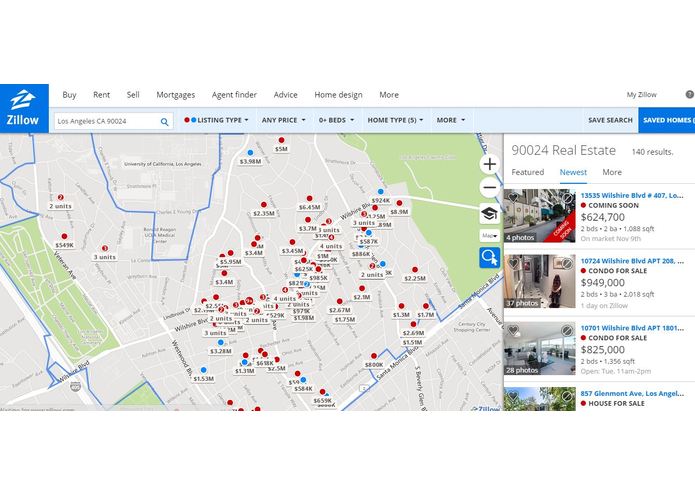Image resolution: width=695 pixels, height=494 pixels.
Task: Open the Home design menu
Action: [338, 95]
